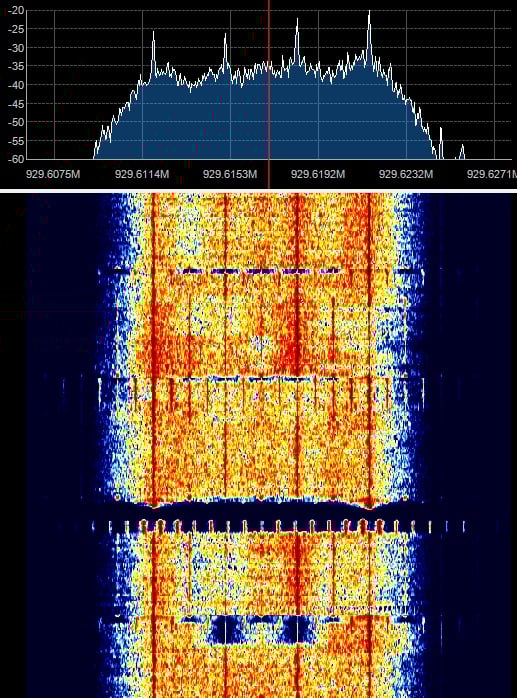
Task: Select the -60 dB scale label
Action: click(x=16, y=158)
